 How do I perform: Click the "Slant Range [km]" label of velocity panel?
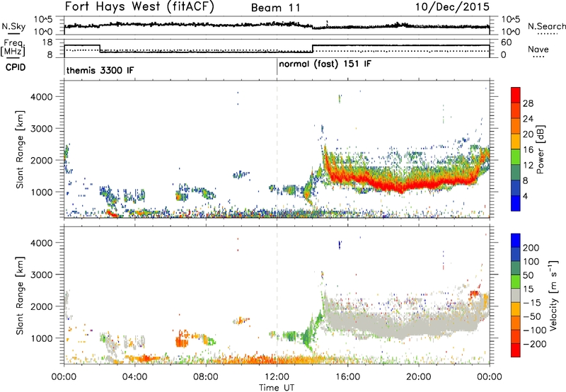pos(20,296)
